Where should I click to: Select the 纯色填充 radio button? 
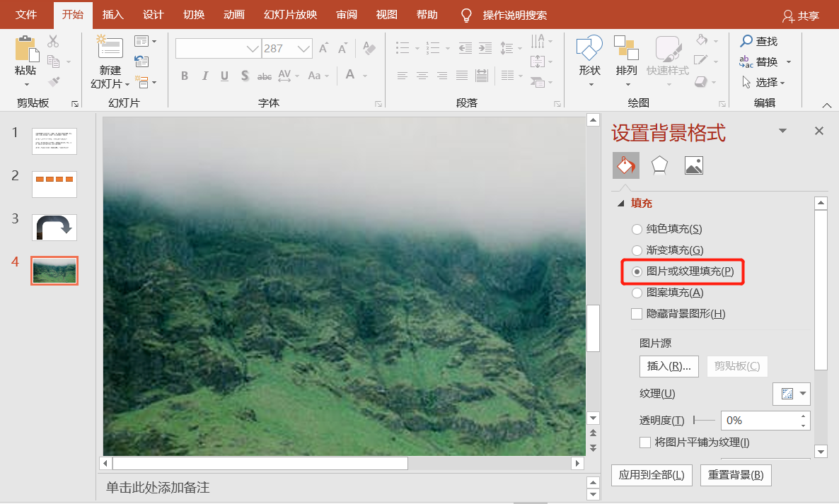635,228
